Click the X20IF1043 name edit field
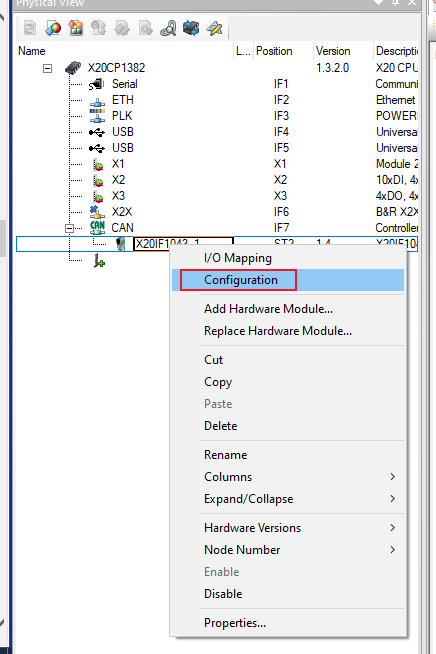The width and height of the screenshot is (436, 654). click(x=183, y=244)
